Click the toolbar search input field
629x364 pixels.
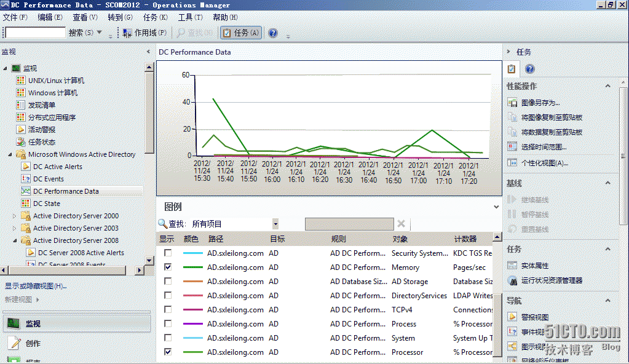[x=36, y=33]
